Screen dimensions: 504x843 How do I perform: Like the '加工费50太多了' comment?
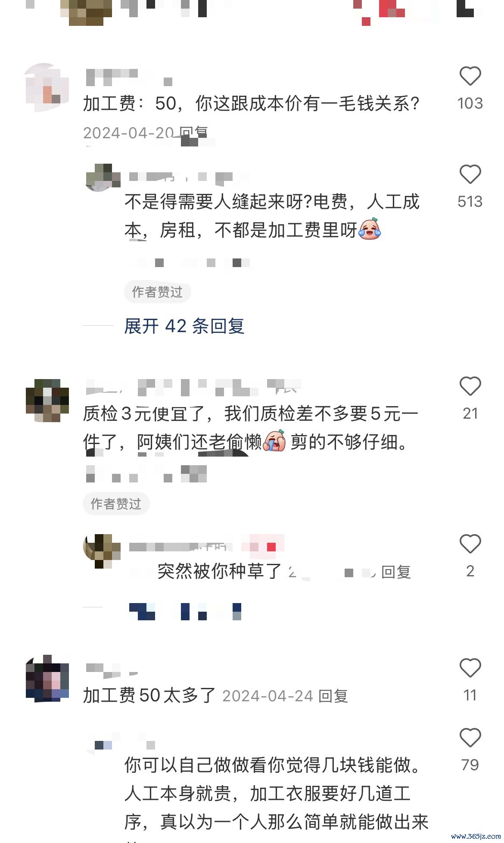pyautogui.click(x=470, y=668)
